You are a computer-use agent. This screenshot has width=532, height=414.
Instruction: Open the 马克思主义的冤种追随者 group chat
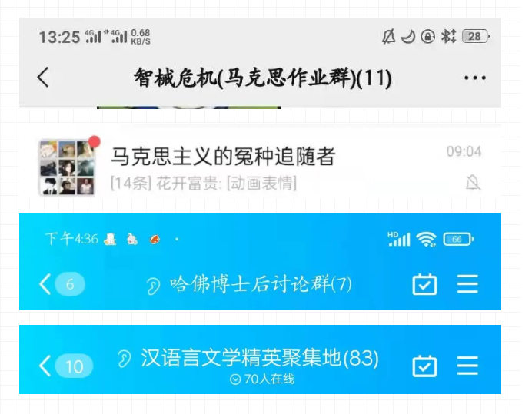coord(260,167)
